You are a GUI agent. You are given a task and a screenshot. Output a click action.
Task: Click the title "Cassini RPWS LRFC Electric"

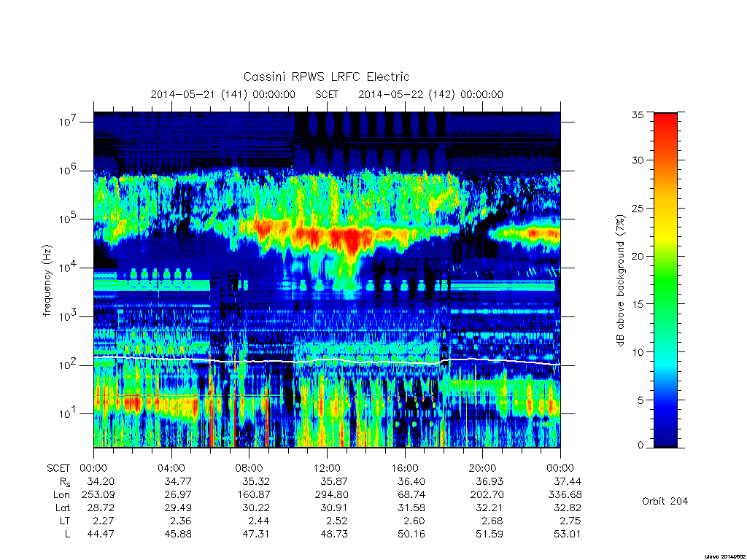point(326,77)
